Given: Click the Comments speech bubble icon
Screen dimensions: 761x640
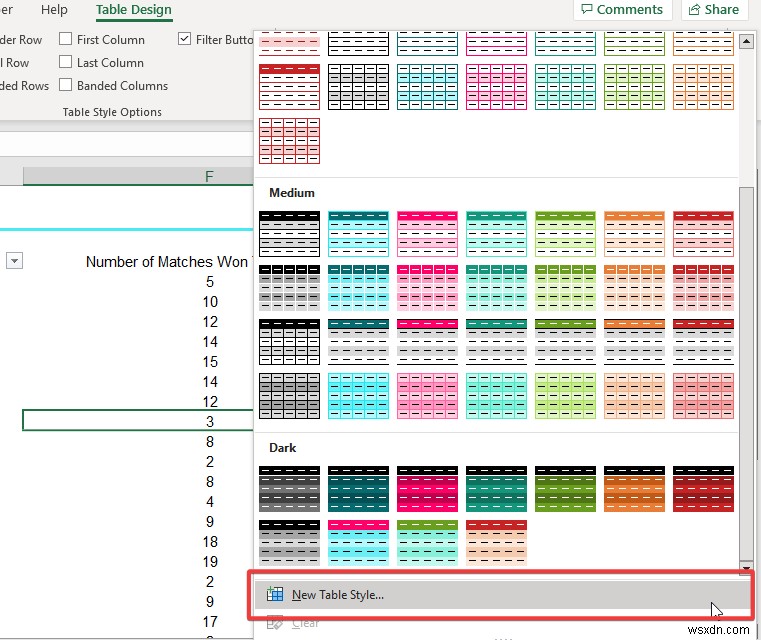Looking at the screenshot, I should coord(587,9).
